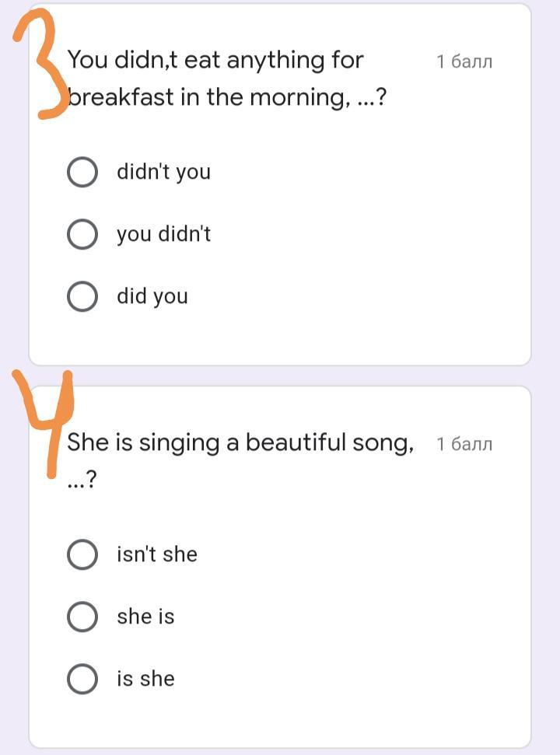
Task: Click the "didn't you" answer label text
Action: pos(163,173)
